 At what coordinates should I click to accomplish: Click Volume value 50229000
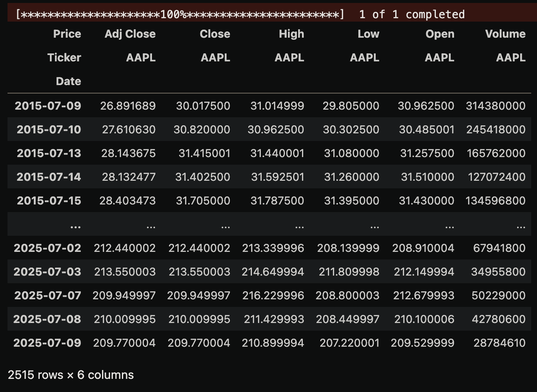tap(499, 295)
